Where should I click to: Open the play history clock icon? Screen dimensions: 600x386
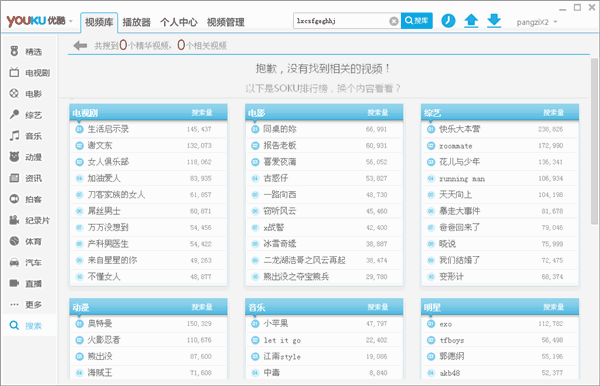click(x=448, y=21)
